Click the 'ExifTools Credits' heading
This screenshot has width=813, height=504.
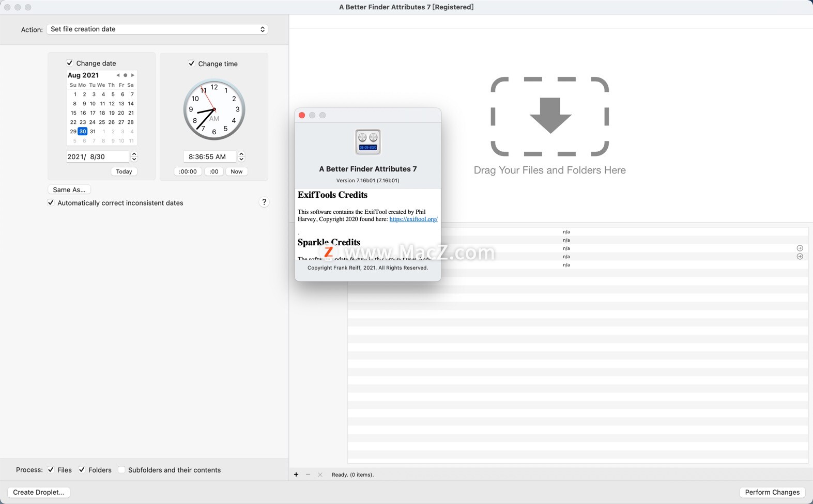[333, 195]
